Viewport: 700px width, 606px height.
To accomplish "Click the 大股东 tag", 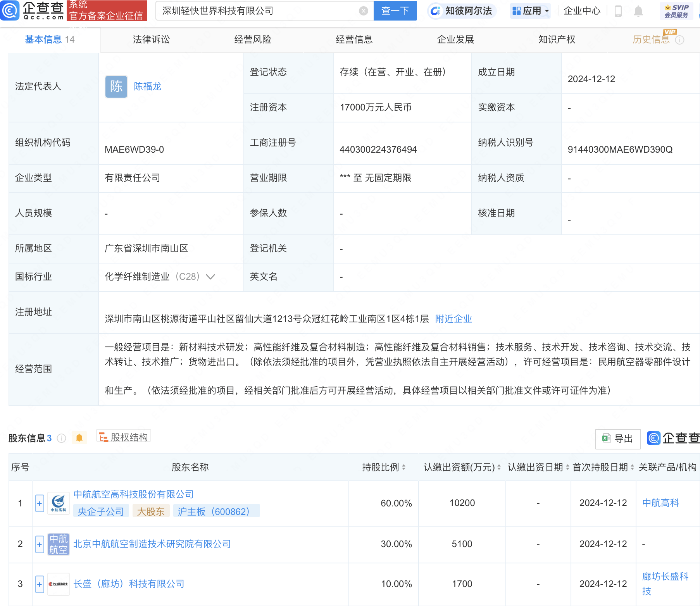I will (x=151, y=511).
